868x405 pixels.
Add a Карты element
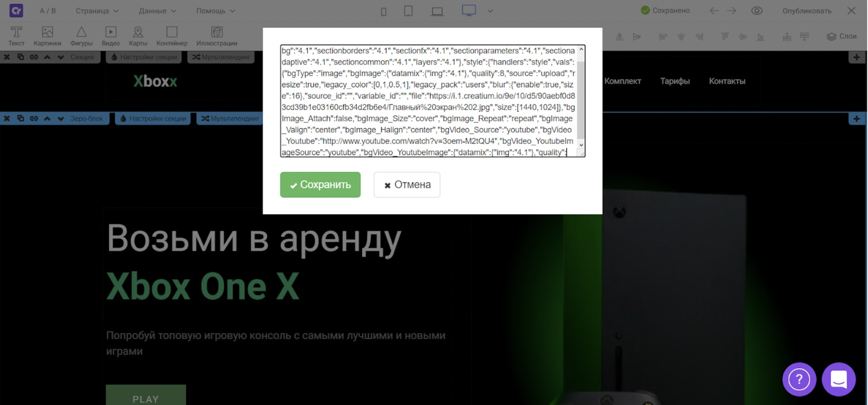[x=138, y=36]
